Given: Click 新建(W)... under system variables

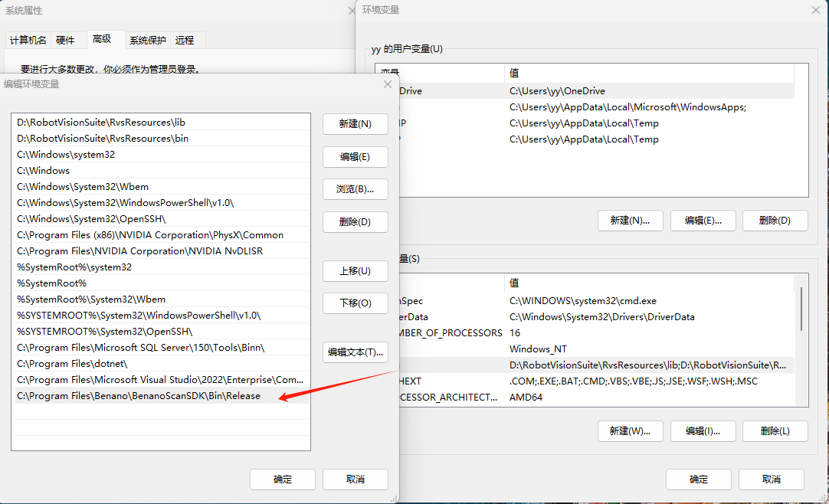Looking at the screenshot, I should coord(630,431).
